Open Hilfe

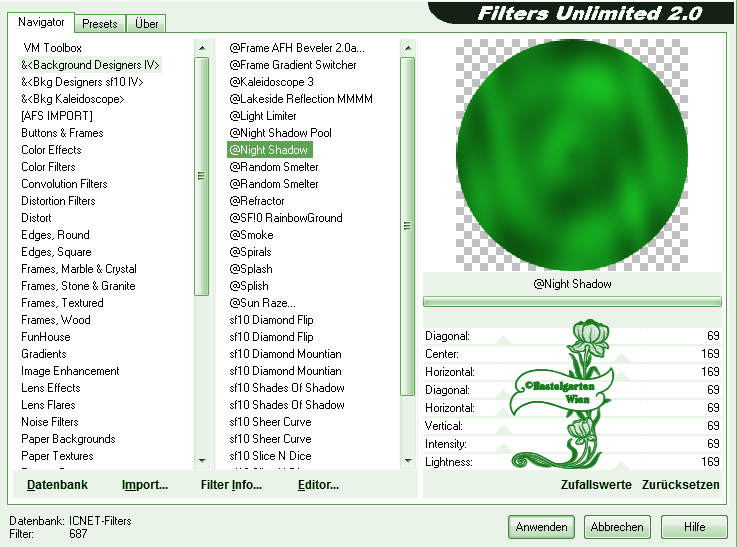tap(694, 527)
